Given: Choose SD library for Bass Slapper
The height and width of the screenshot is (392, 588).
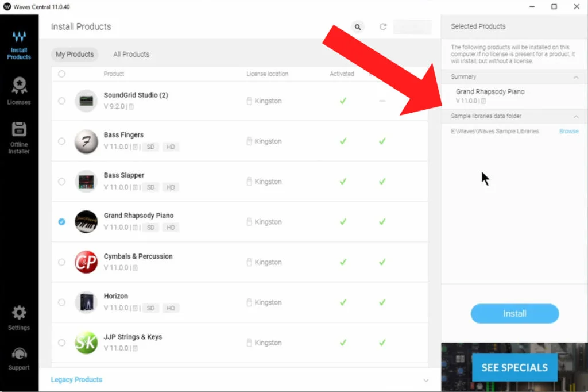Looking at the screenshot, I should pyautogui.click(x=150, y=187).
